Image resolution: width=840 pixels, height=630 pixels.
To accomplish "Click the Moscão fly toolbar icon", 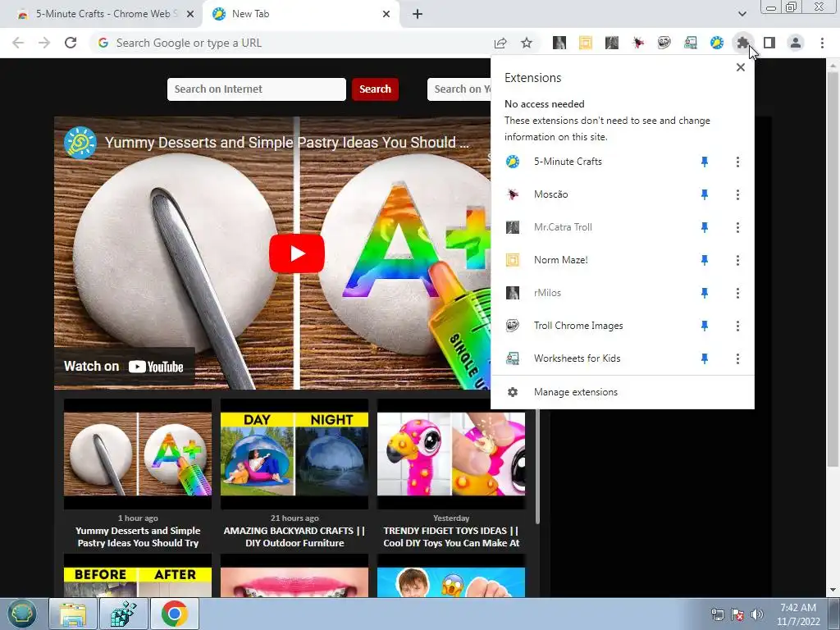I will coord(638,43).
